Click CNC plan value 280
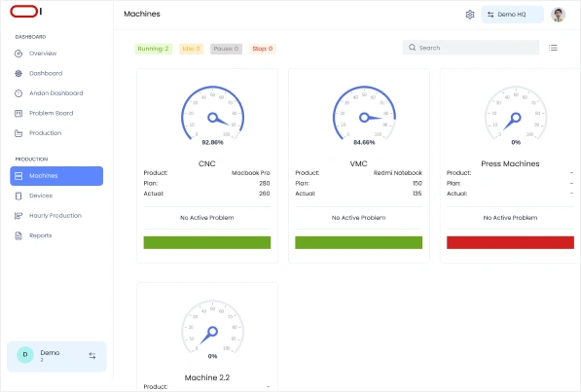 pos(265,184)
